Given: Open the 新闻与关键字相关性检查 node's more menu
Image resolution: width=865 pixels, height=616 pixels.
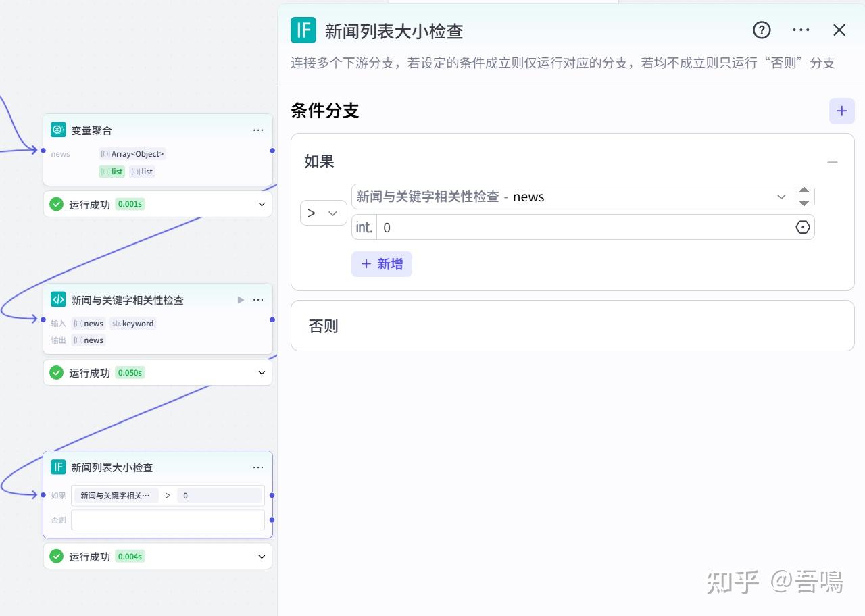Looking at the screenshot, I should pos(258,300).
